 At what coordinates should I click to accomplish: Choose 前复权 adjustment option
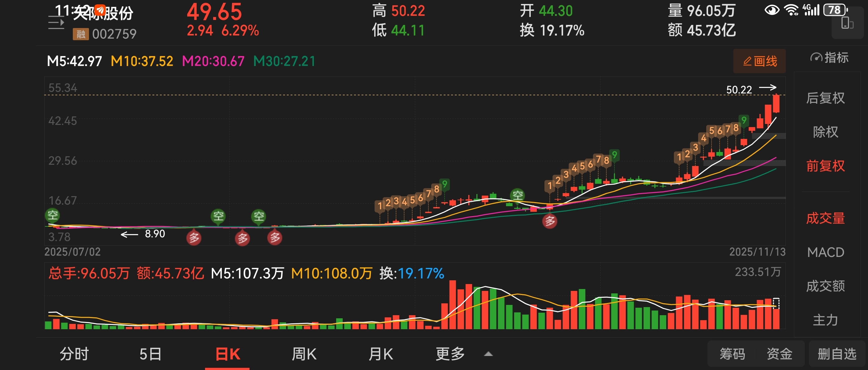click(825, 166)
